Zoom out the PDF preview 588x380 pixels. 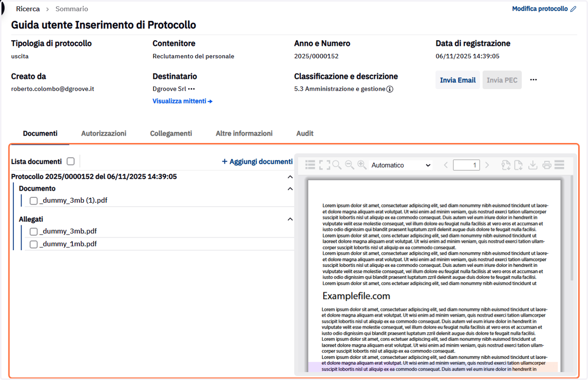point(349,165)
